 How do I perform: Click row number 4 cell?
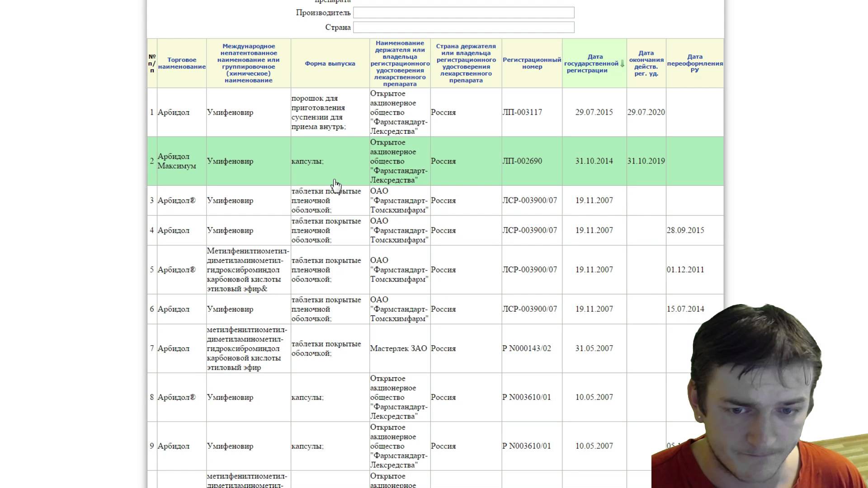click(x=152, y=230)
